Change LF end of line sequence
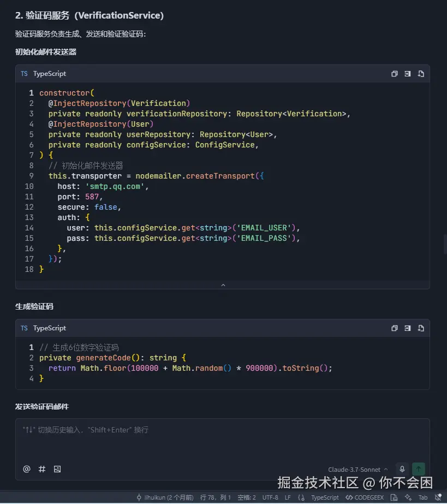This screenshot has height=504, width=447. click(x=288, y=497)
